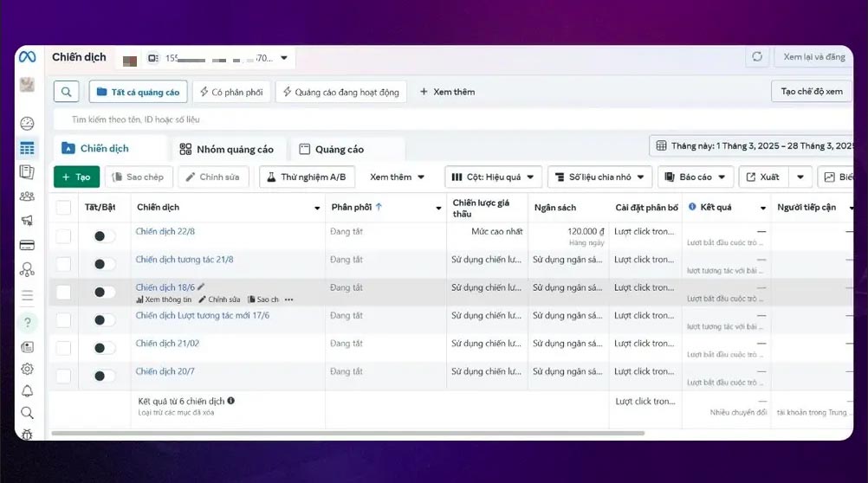Click Xem thông tin under Chiến dịch 18/6
Image resolution: width=868 pixels, height=483 pixels.
(164, 299)
